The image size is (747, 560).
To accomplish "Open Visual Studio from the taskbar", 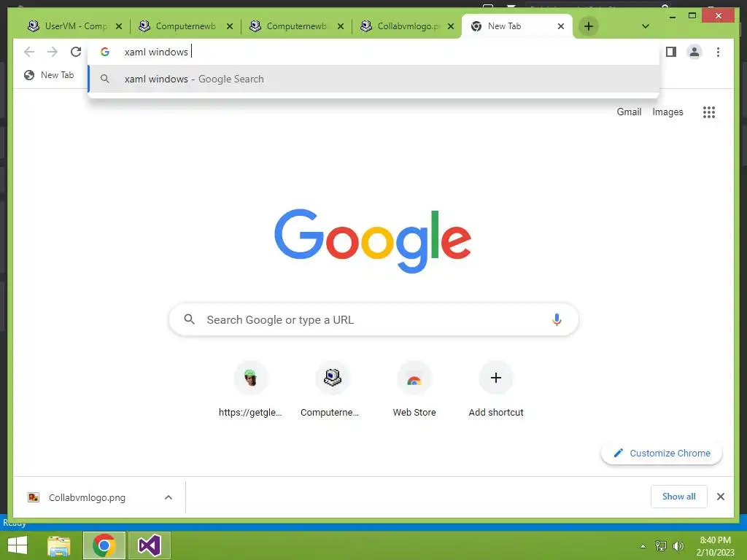I will 149,545.
